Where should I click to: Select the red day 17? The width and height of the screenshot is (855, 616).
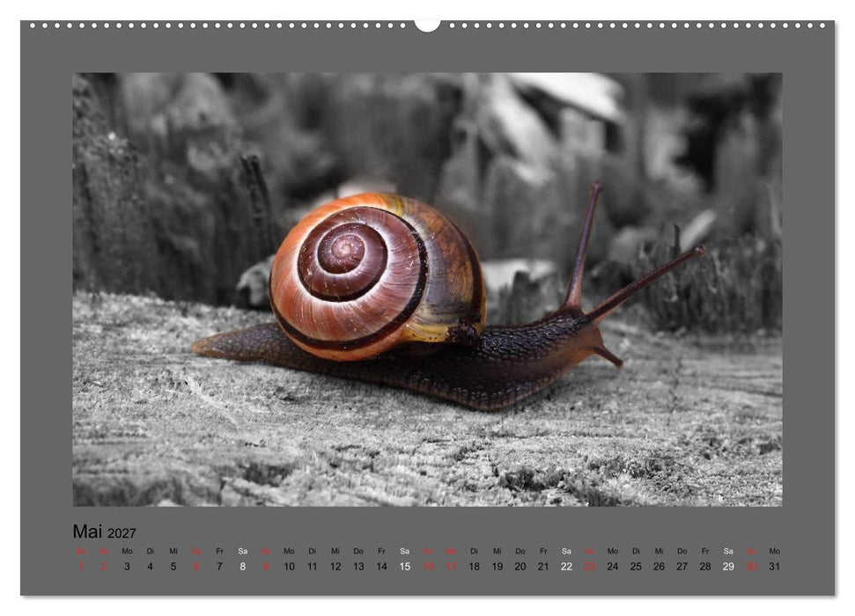451,567
